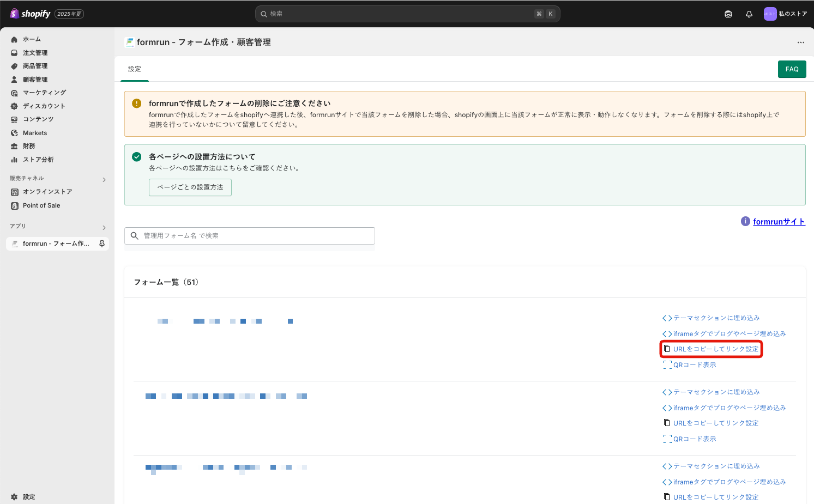Click the 2025年夏 edition badge
This screenshot has height=504, width=814.
[69, 14]
